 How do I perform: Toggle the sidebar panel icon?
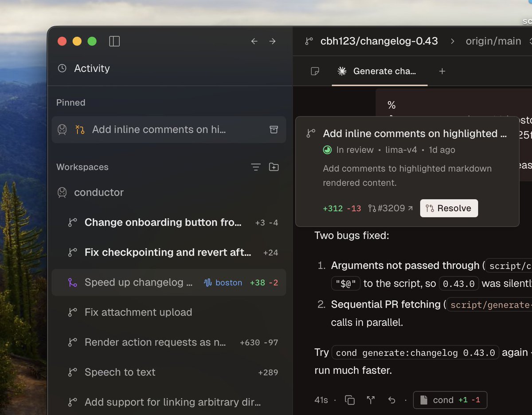pos(114,41)
